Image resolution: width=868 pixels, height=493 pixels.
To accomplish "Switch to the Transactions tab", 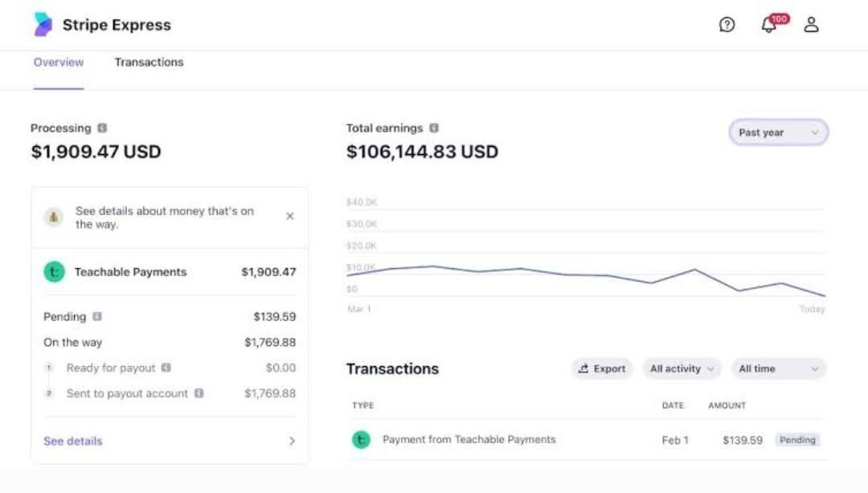I will pyautogui.click(x=149, y=63).
